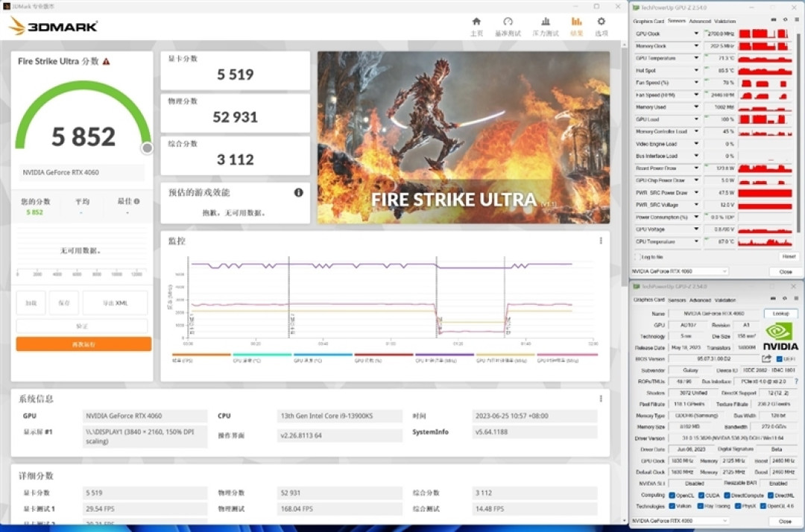Click the NVIDIA logo in GPU-Z

point(780,337)
